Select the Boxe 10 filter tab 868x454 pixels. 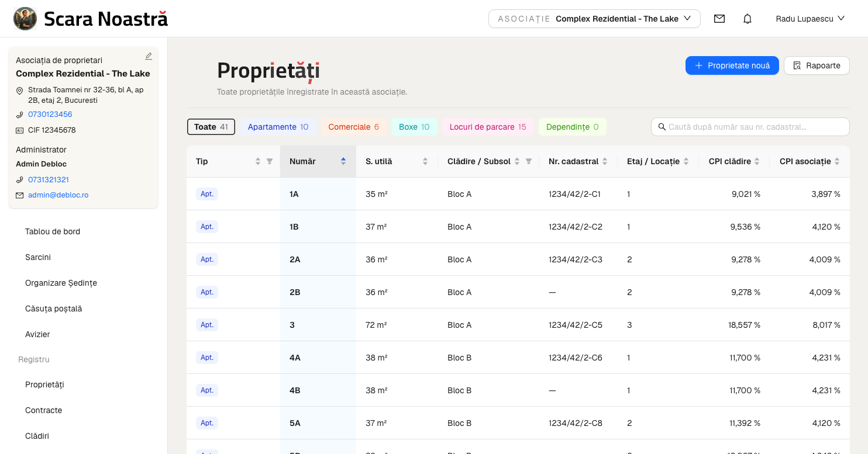click(x=414, y=127)
